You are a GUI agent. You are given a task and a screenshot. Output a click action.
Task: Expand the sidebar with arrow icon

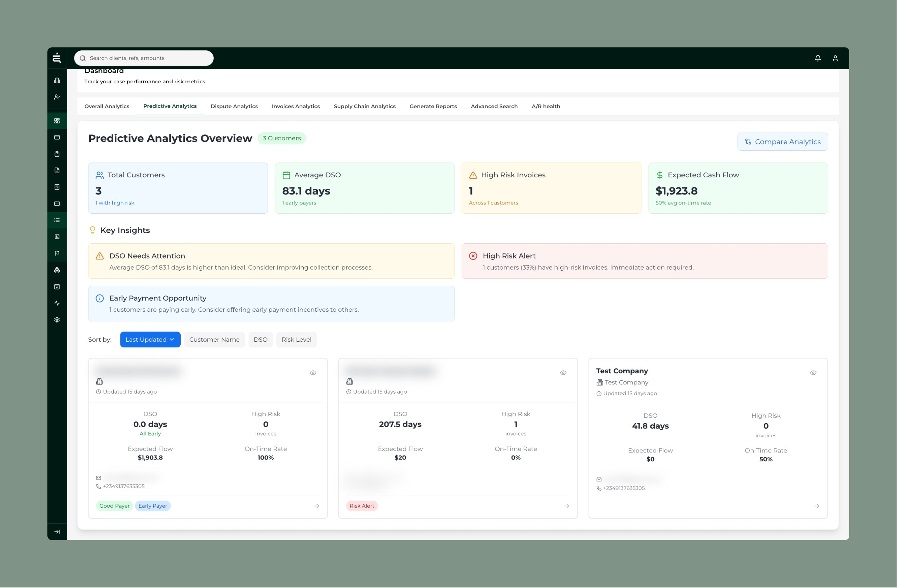[57, 531]
